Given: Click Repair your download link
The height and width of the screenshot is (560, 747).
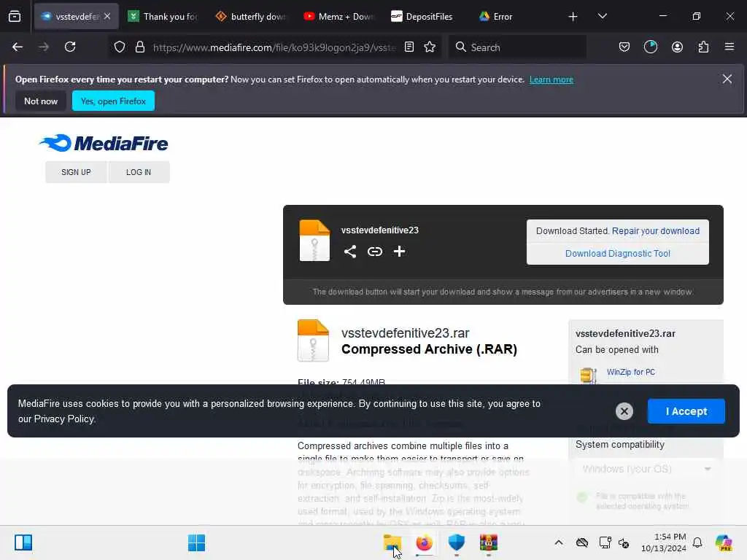Looking at the screenshot, I should click(x=656, y=231).
